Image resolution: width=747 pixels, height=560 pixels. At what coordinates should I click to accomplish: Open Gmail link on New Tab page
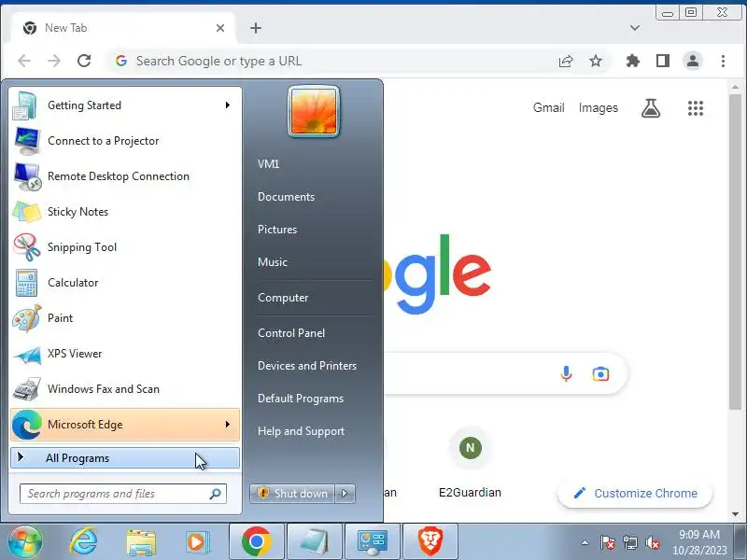[x=549, y=108]
